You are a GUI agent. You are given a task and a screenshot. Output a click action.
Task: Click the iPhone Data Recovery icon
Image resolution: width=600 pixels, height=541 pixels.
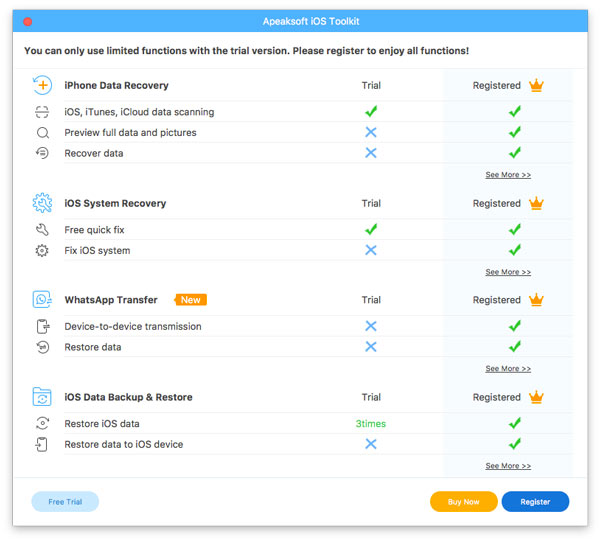pos(42,85)
